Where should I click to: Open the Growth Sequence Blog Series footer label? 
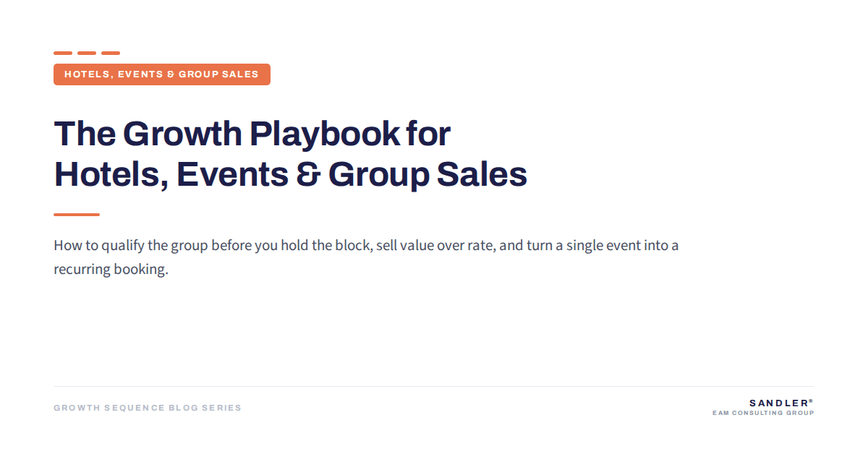click(148, 408)
